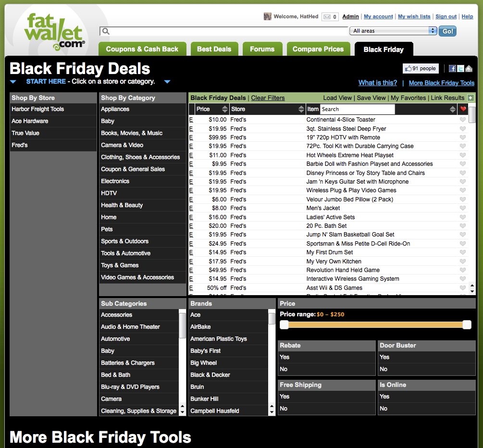
Task: Click the 91 people like button
Action: point(421,68)
